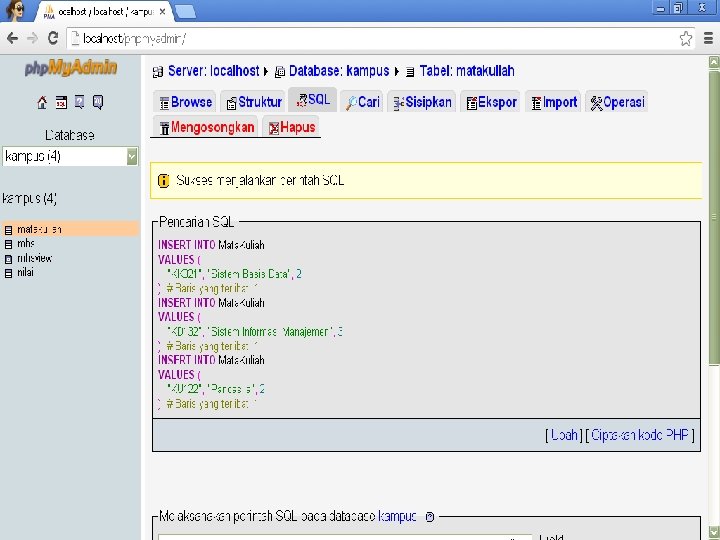Screen dimensions: 720x540
Task: Open the Browse tab
Action: (186, 102)
